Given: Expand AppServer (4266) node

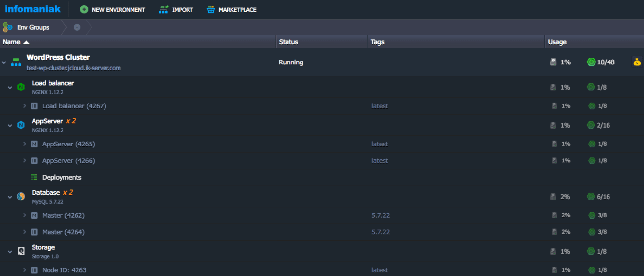Looking at the screenshot, I should [24, 160].
